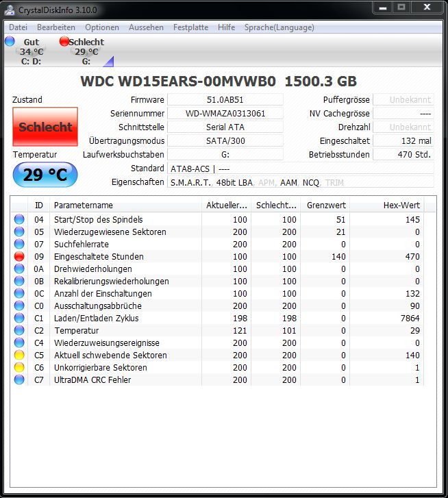Click the Schlecht... column header
This screenshot has width=448, height=498.
tap(276, 206)
